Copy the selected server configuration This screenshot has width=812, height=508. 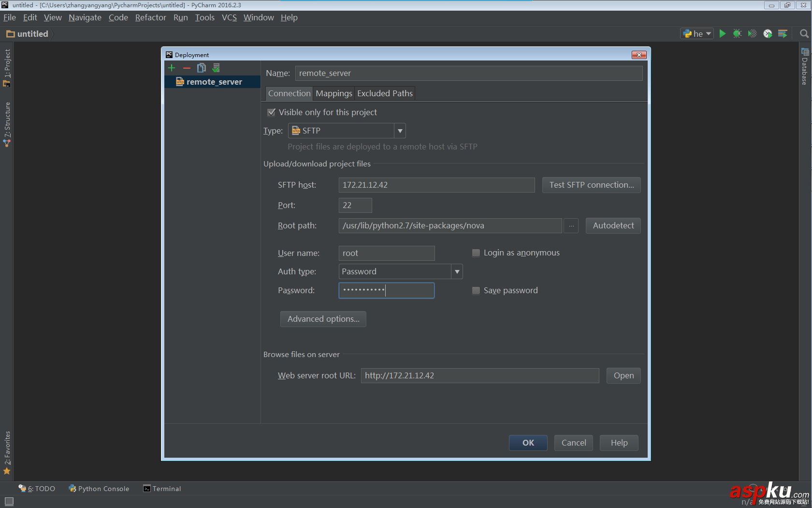(201, 68)
